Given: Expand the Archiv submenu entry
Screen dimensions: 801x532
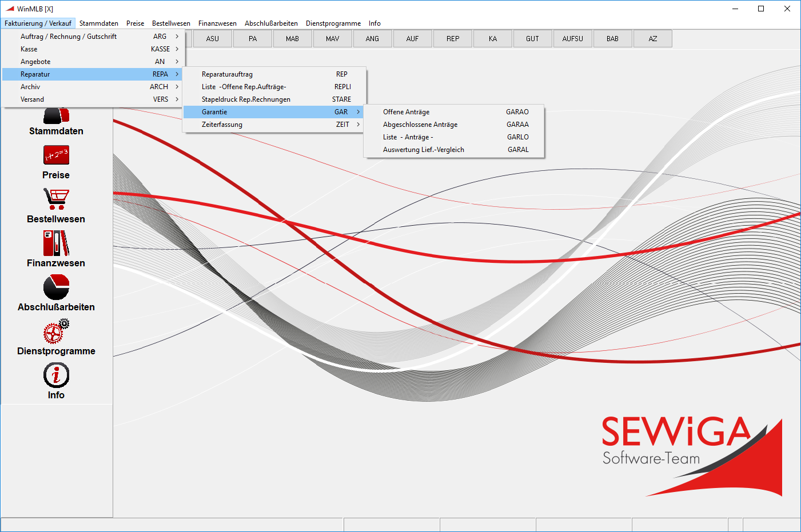Looking at the screenshot, I should (x=92, y=87).
